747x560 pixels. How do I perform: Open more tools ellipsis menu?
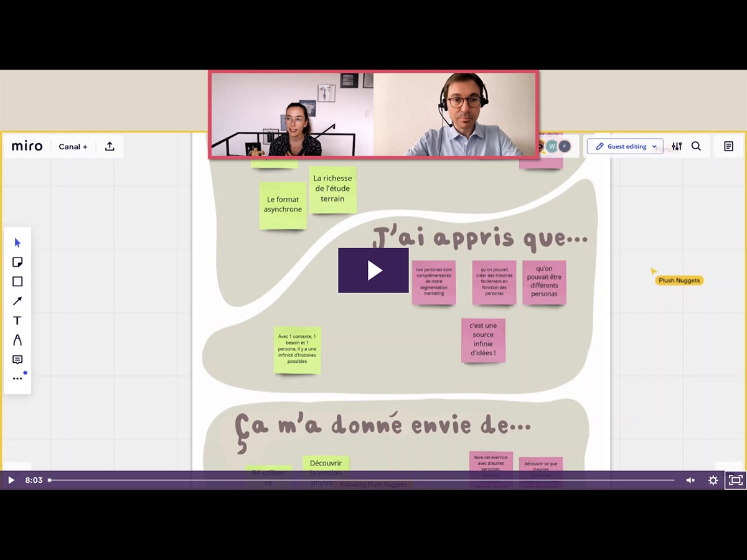(17, 378)
